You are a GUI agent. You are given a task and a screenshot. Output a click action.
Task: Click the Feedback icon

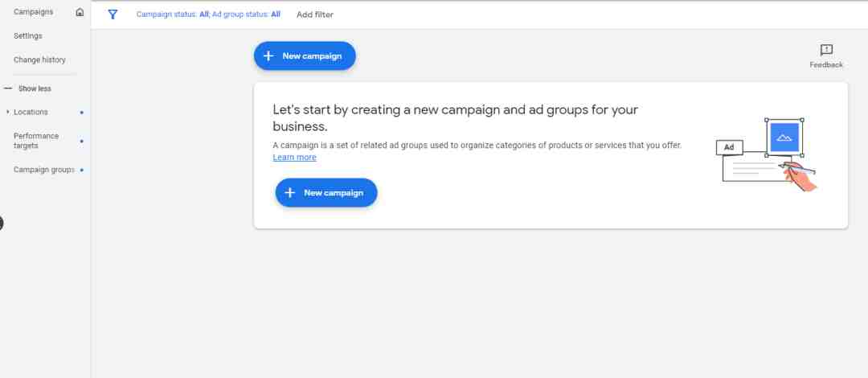click(826, 51)
